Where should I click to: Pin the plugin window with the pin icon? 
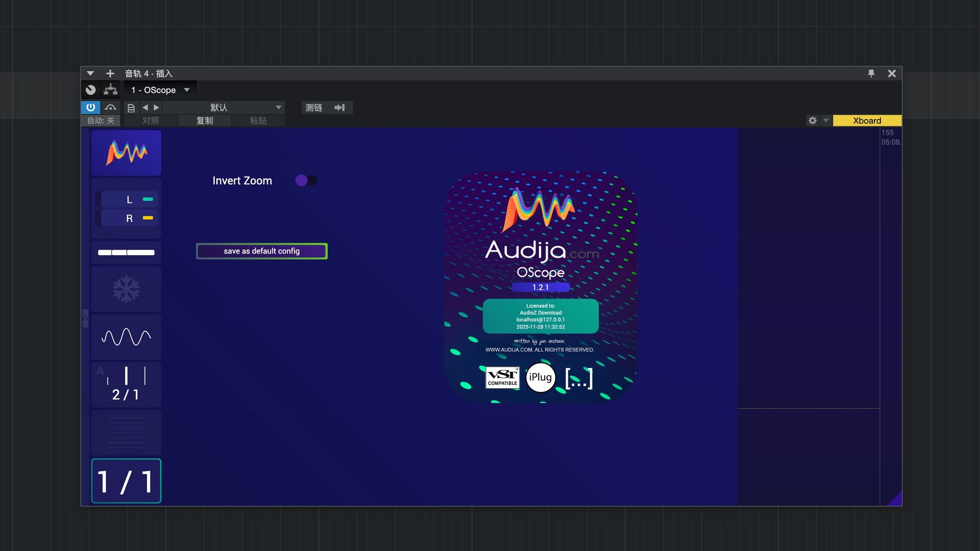(871, 73)
